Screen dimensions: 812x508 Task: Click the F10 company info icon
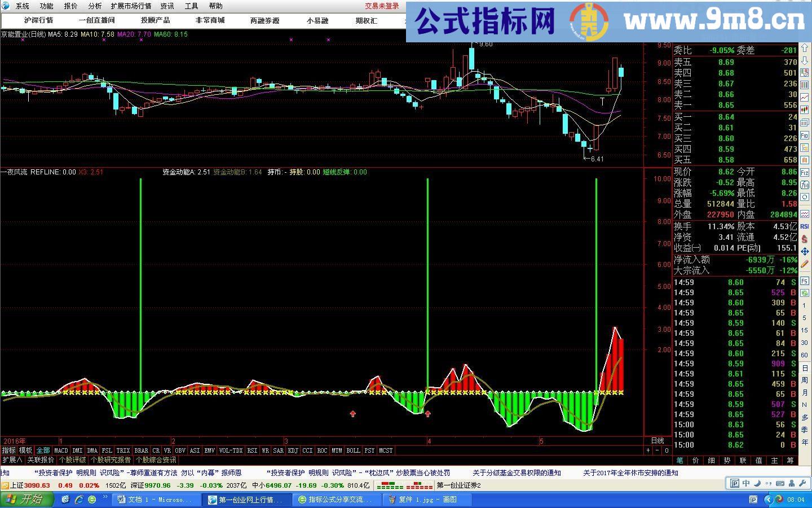click(804, 135)
